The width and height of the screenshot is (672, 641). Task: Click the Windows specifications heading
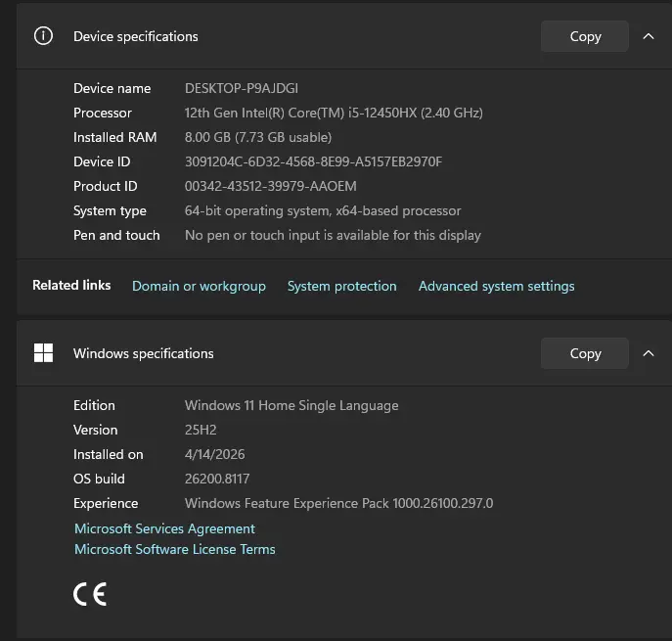[x=144, y=353]
